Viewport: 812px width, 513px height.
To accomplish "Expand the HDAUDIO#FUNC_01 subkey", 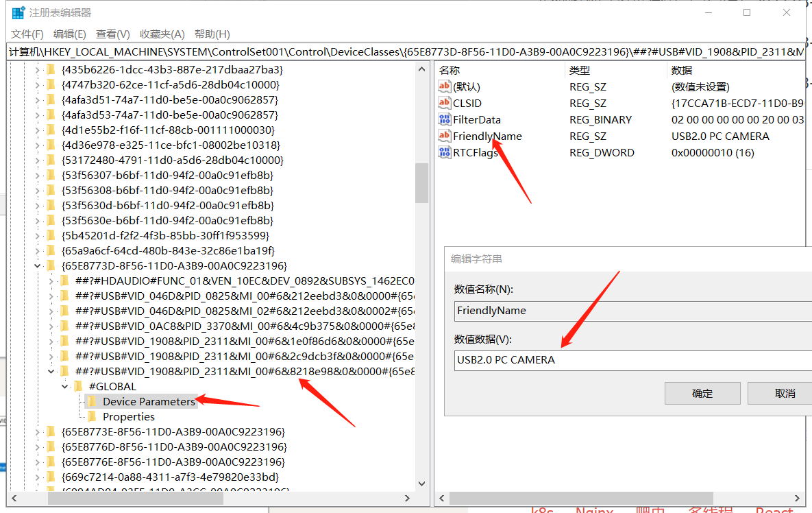I will (51, 281).
